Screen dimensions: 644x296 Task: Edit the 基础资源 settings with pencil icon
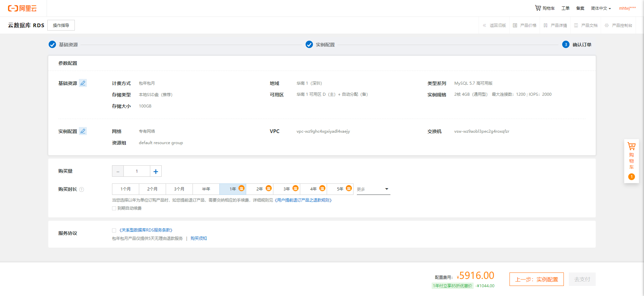click(x=83, y=83)
